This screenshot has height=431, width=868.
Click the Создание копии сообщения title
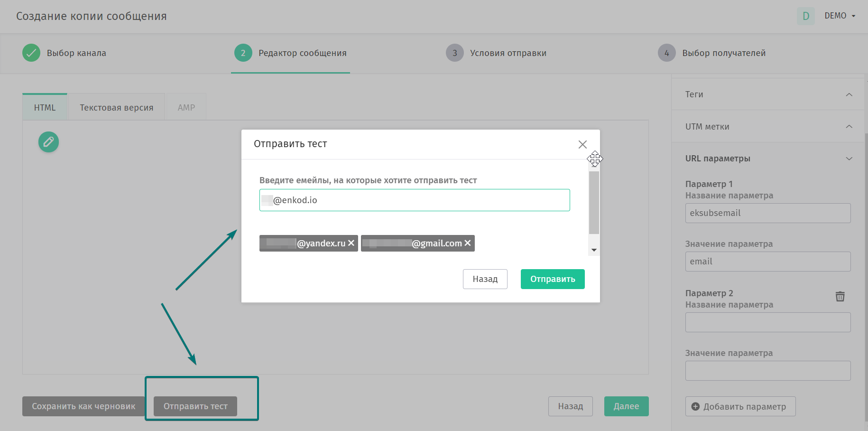pyautogui.click(x=92, y=16)
